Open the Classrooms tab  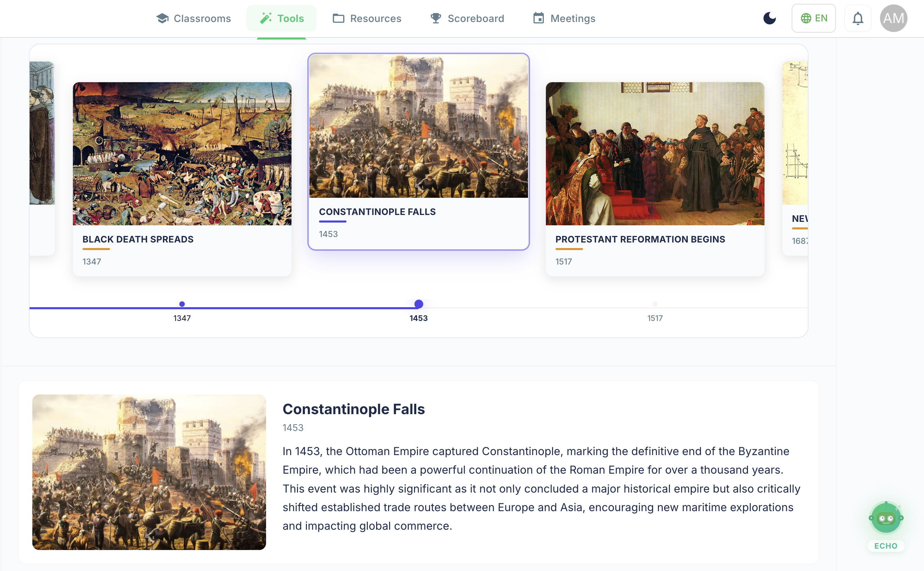(x=193, y=18)
